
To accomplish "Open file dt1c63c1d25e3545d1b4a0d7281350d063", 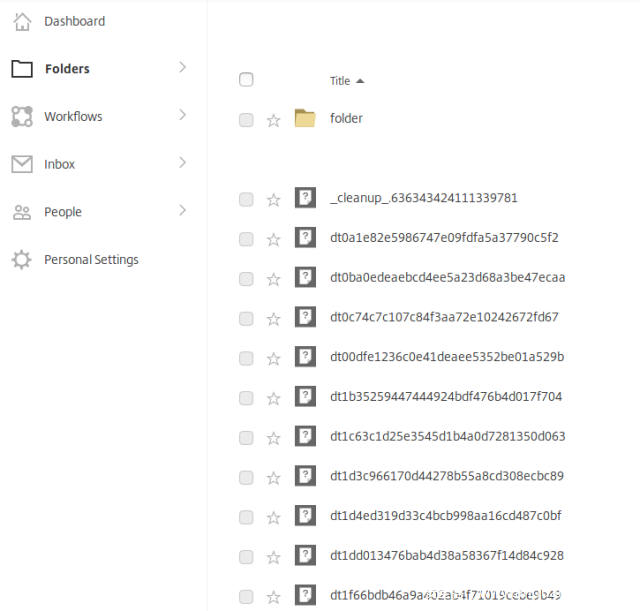I will 448,436.
